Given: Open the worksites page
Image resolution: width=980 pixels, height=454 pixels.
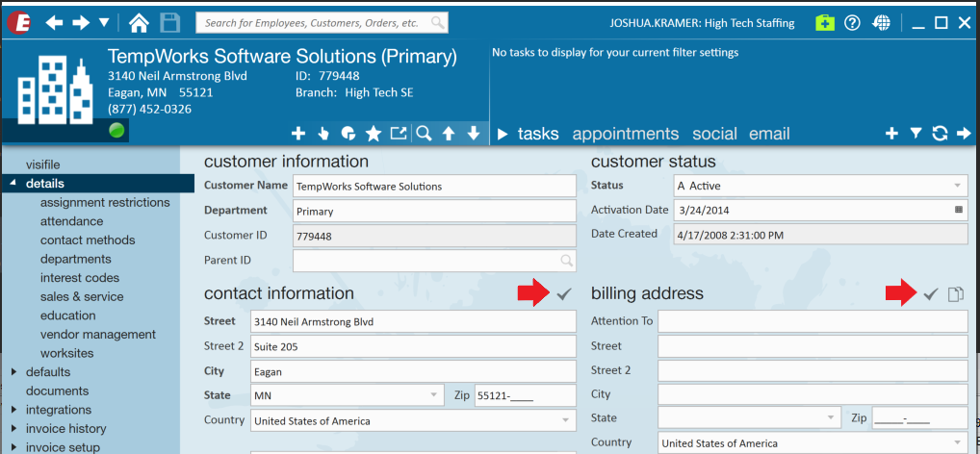Looking at the screenshot, I should tap(66, 353).
